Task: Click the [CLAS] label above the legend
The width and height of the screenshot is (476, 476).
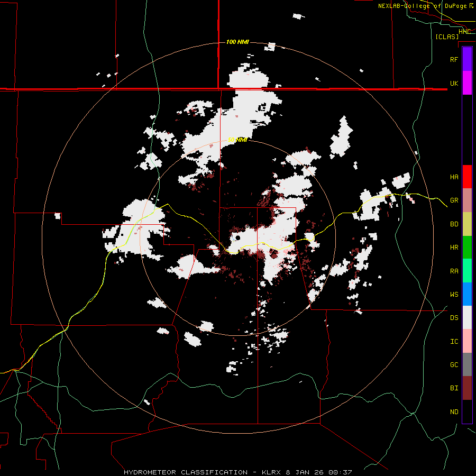Action: [x=447, y=37]
